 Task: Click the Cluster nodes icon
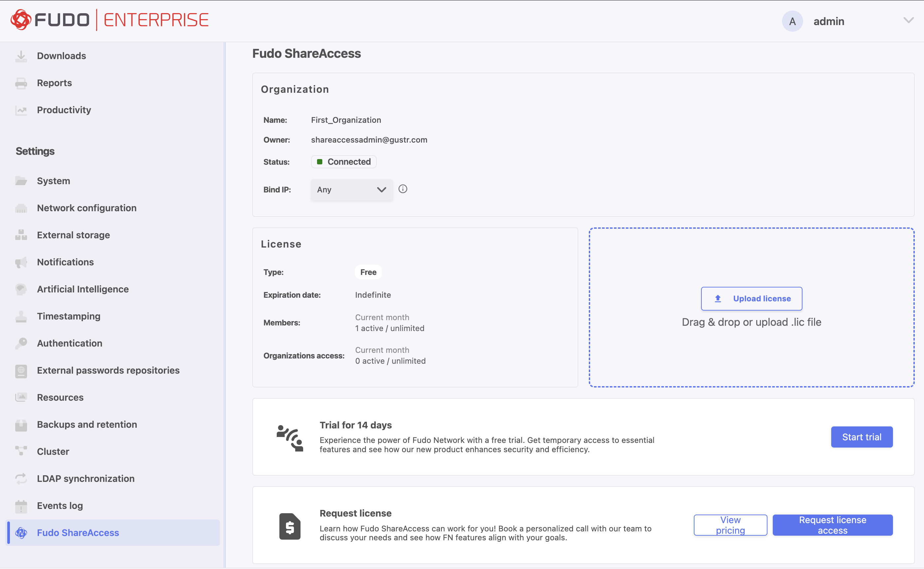point(21,451)
